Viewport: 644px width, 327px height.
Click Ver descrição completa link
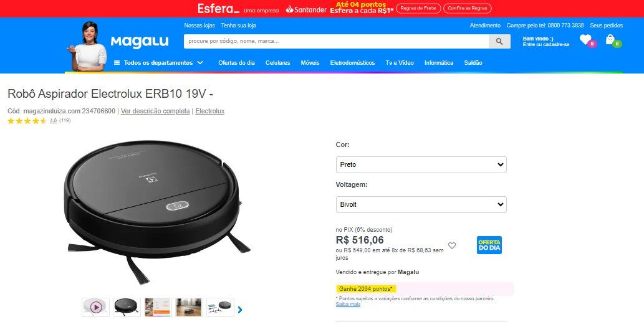155,111
